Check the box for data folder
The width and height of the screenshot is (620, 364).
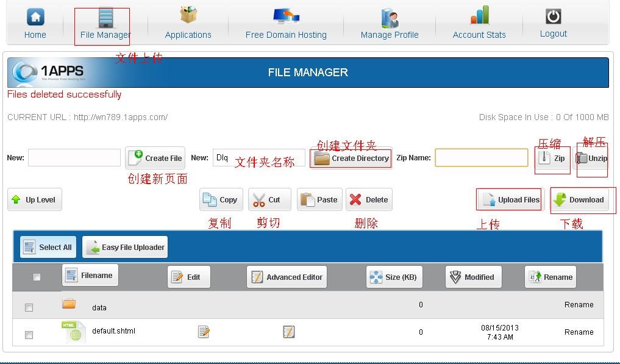29,307
